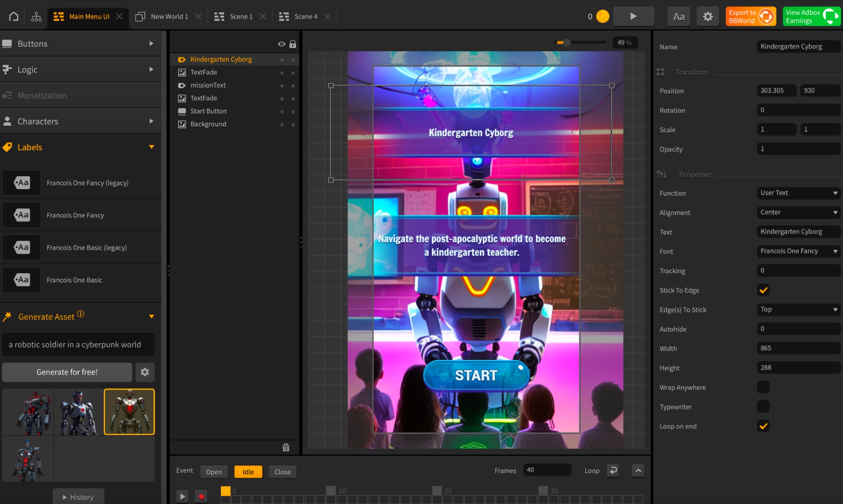Toggle the Wrap Anywhere checkbox
This screenshot has height=504, width=843.
click(763, 387)
